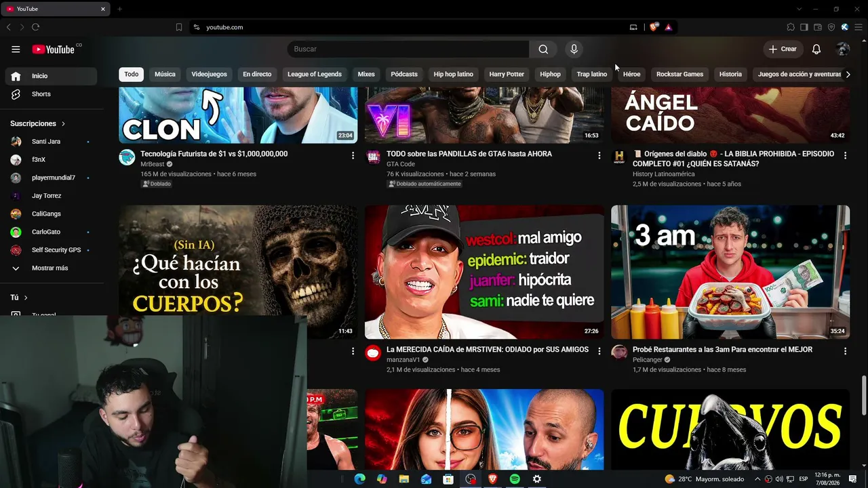Start voice search with the microphone
Viewport: 868px width, 488px height.
click(x=574, y=49)
